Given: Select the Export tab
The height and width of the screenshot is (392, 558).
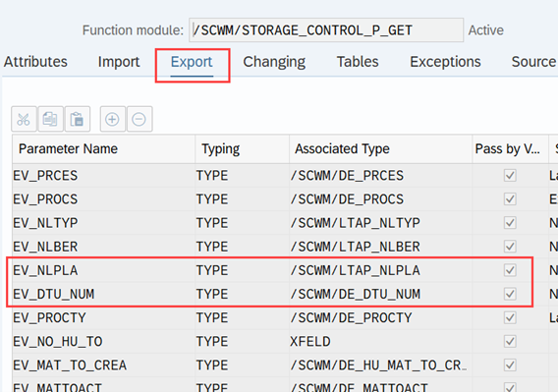Looking at the screenshot, I should point(192,62).
